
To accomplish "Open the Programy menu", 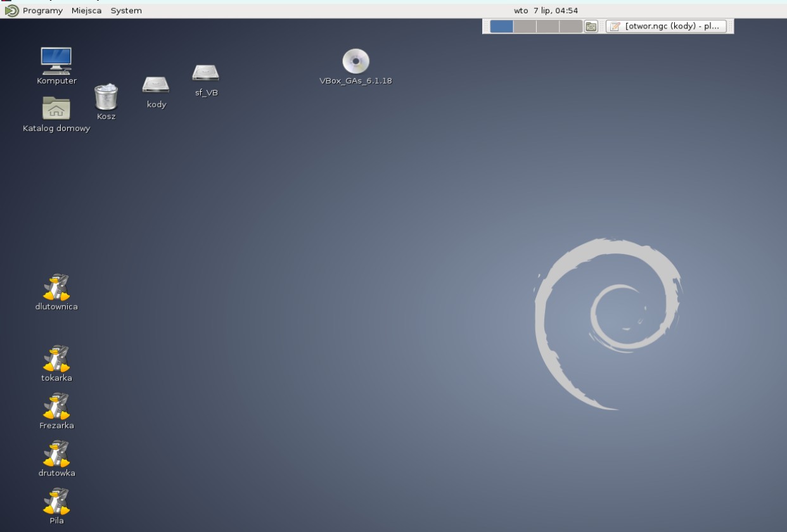I will (x=35, y=11).
